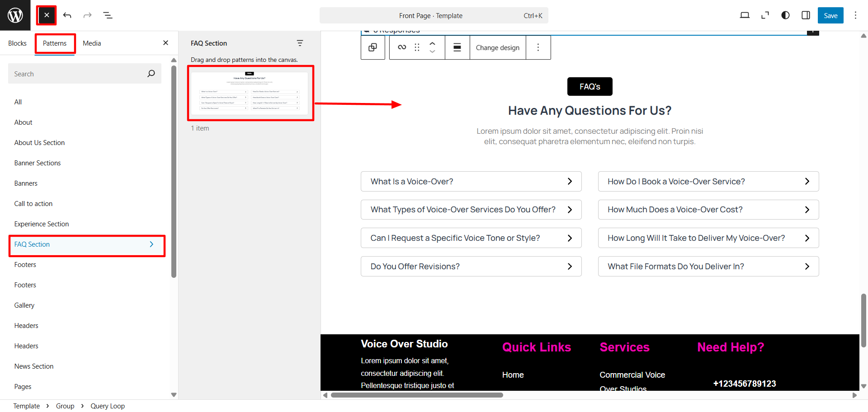The width and height of the screenshot is (868, 412).
Task: Toggle the Settings sidebar panel
Action: 806,15
